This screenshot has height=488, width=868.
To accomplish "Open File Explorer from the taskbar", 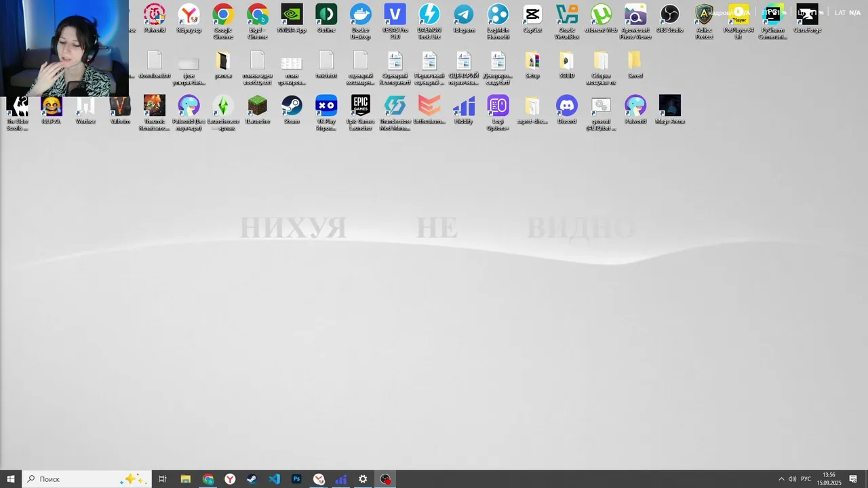I will pyautogui.click(x=186, y=479).
